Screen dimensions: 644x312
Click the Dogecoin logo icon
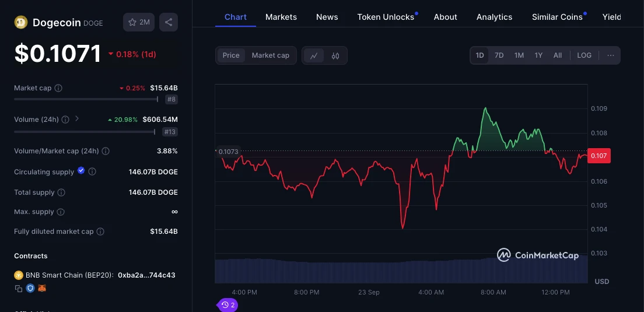20,22
